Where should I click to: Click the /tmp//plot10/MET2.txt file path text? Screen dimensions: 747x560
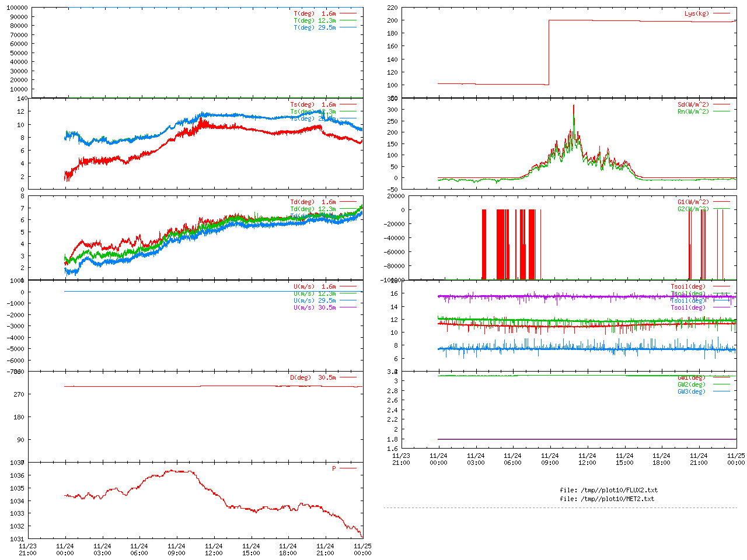[607, 499]
